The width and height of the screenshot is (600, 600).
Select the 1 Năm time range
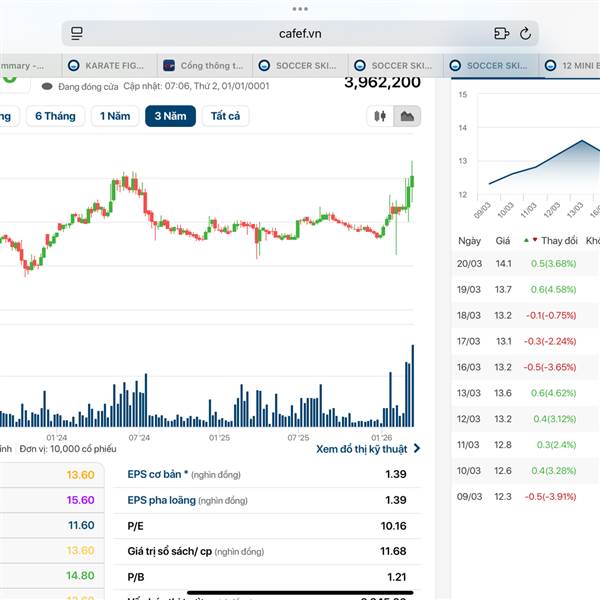[115, 116]
